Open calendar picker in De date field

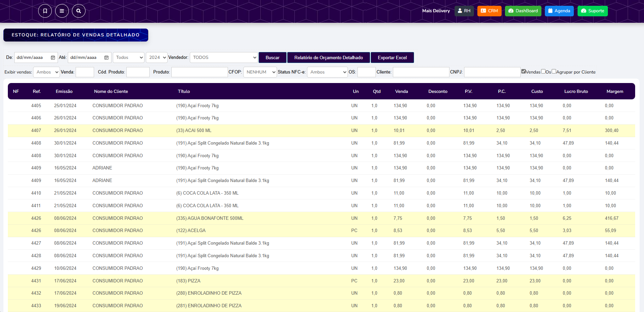(x=53, y=58)
